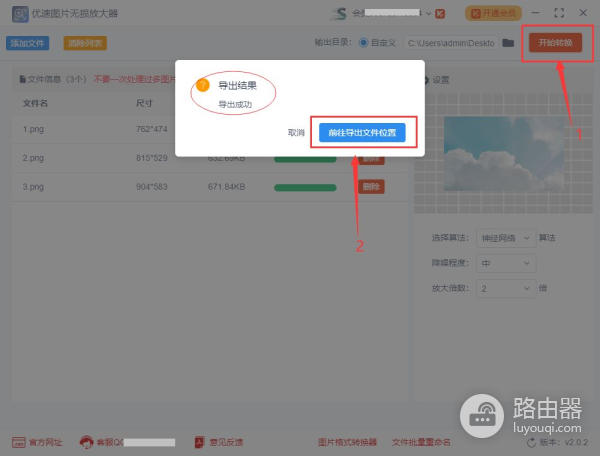Image resolution: width=600 pixels, height=456 pixels.
Task: Click the 意见反馈 document icon
Action: pyautogui.click(x=200, y=442)
